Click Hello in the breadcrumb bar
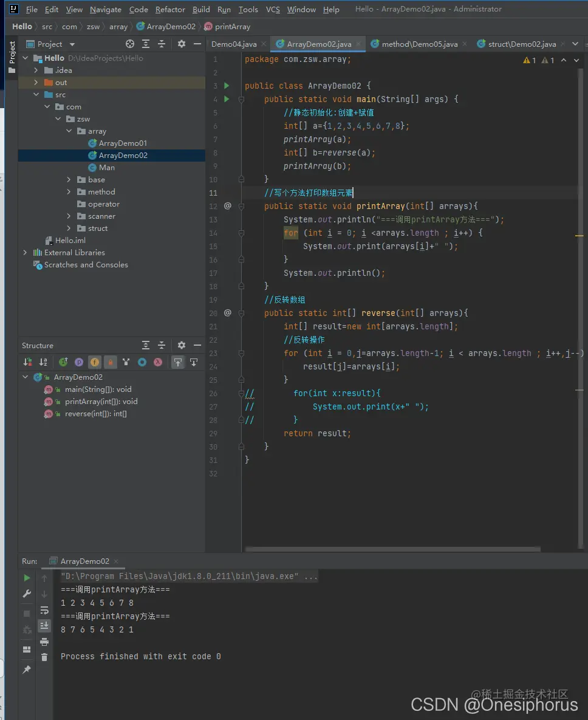588x720 pixels. 22,27
